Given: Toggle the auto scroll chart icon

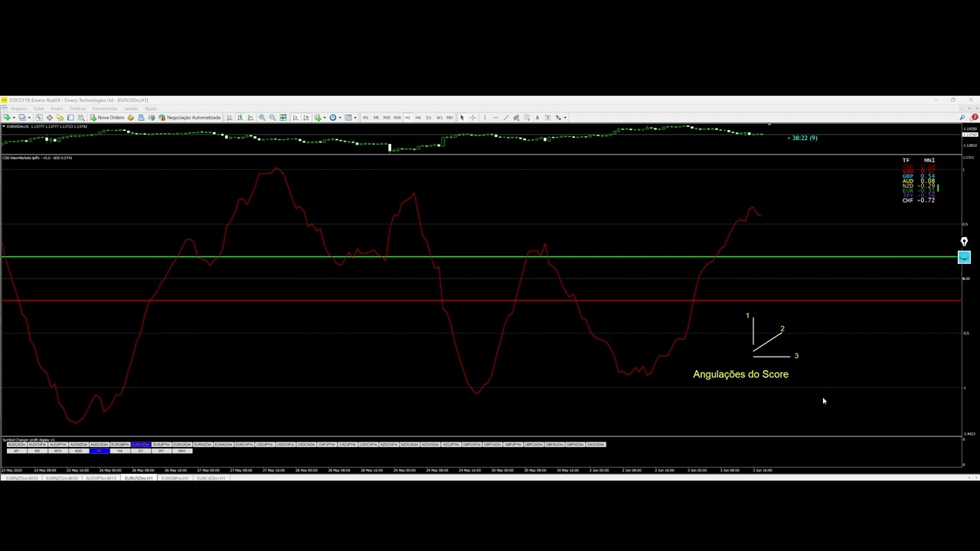Looking at the screenshot, I should pyautogui.click(x=295, y=118).
